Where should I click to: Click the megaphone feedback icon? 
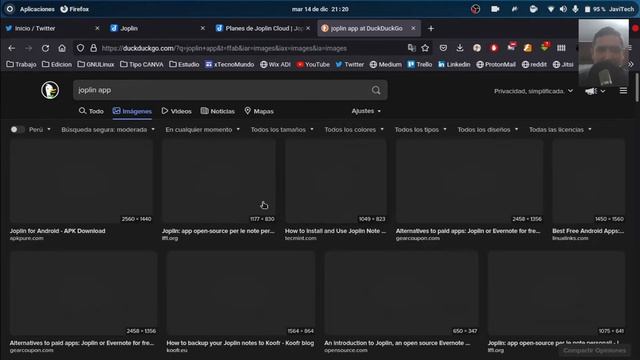point(591,91)
